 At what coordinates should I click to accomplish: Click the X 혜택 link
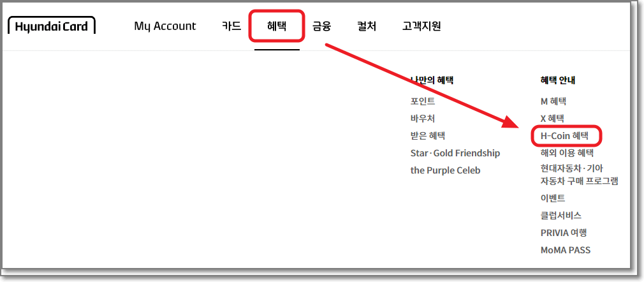[x=552, y=119]
